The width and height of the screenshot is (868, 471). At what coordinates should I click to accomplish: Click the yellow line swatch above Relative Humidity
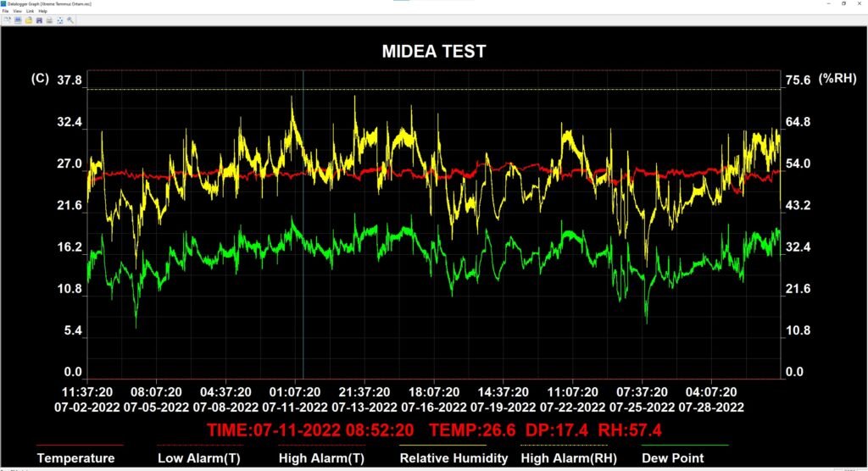point(442,445)
